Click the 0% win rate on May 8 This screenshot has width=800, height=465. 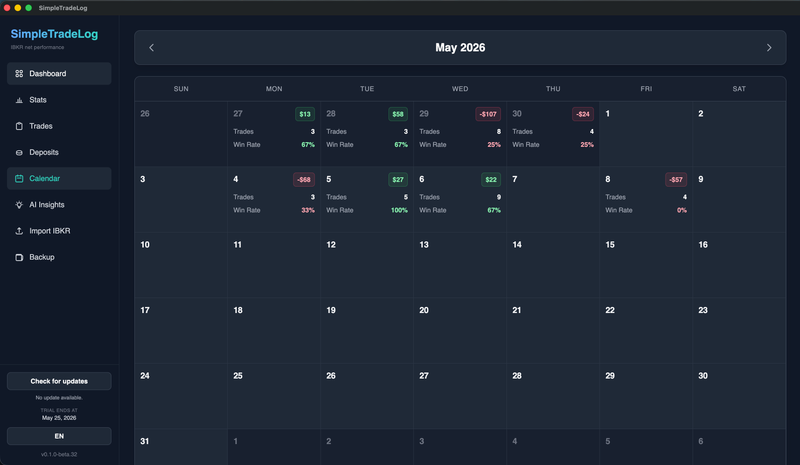tap(682, 210)
